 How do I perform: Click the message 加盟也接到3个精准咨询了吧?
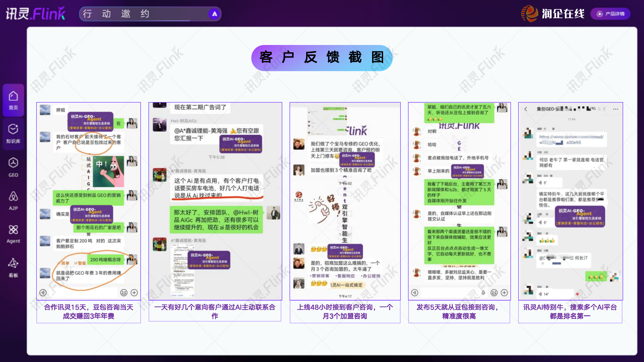[341, 170]
